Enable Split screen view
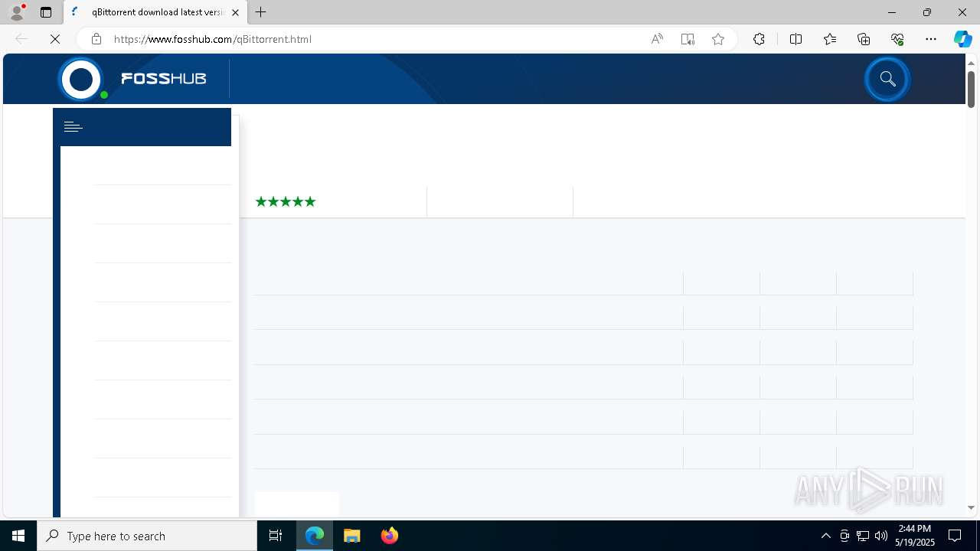This screenshot has width=980, height=551. 795,39
